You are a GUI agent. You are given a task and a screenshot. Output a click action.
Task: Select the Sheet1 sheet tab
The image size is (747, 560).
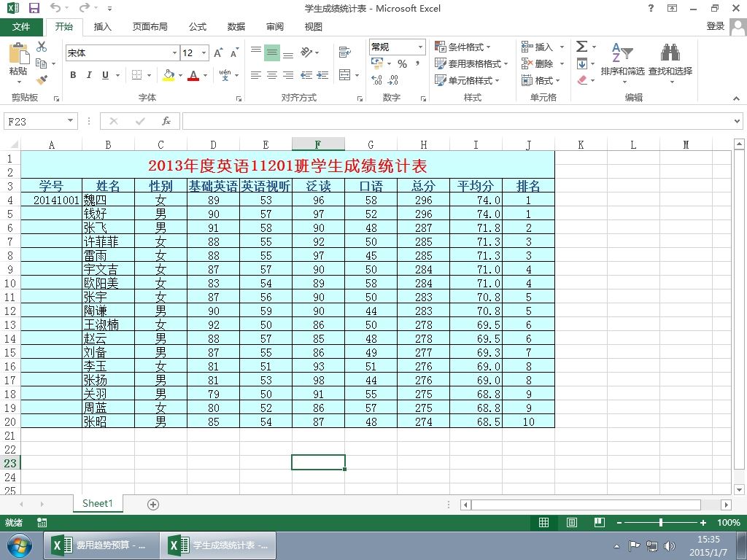tap(98, 503)
